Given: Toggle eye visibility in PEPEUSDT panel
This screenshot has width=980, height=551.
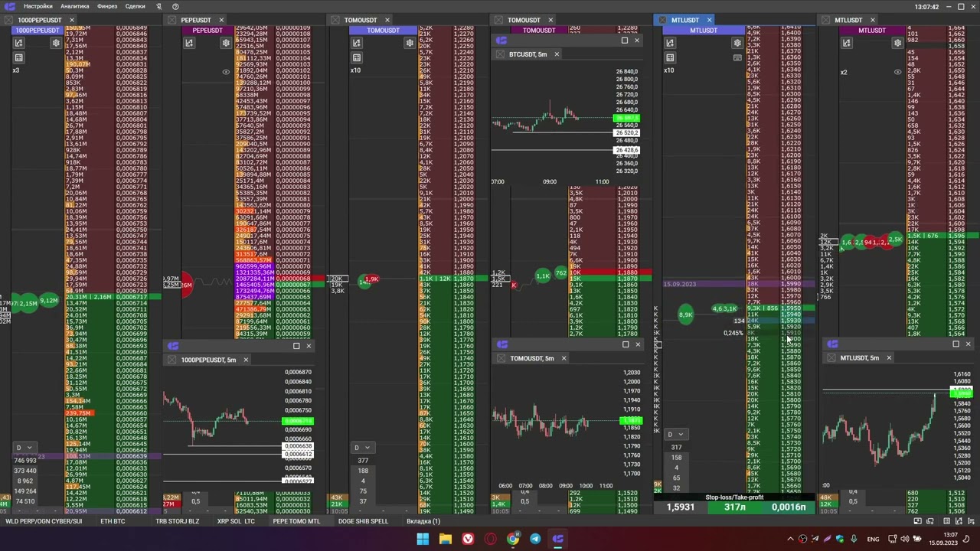Looking at the screenshot, I should [x=226, y=72].
